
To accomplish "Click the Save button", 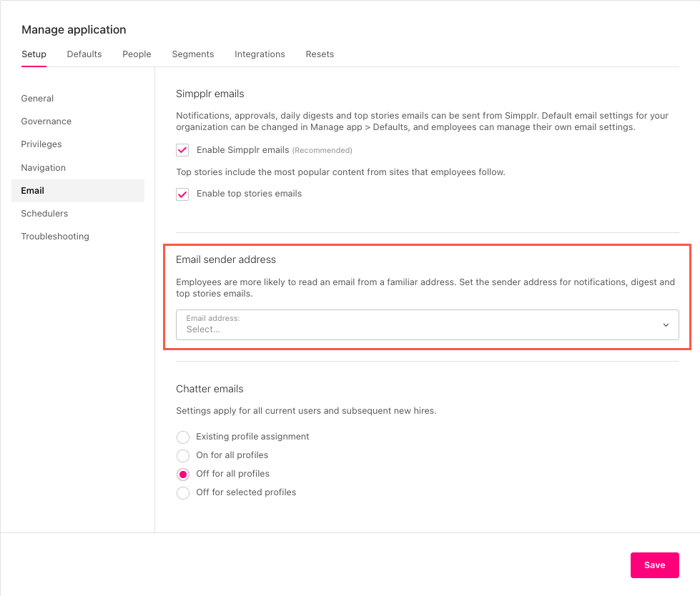I will [x=654, y=565].
